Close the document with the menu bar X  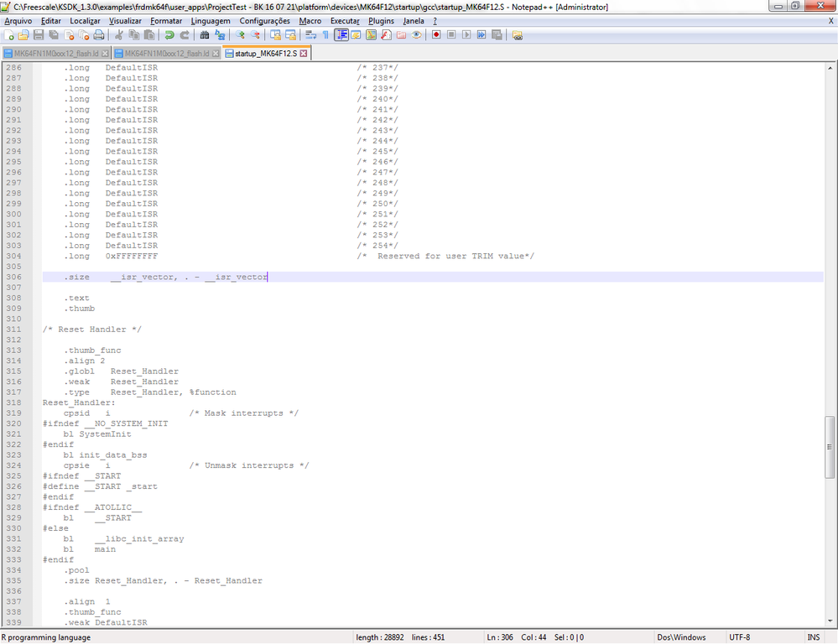[831, 21]
